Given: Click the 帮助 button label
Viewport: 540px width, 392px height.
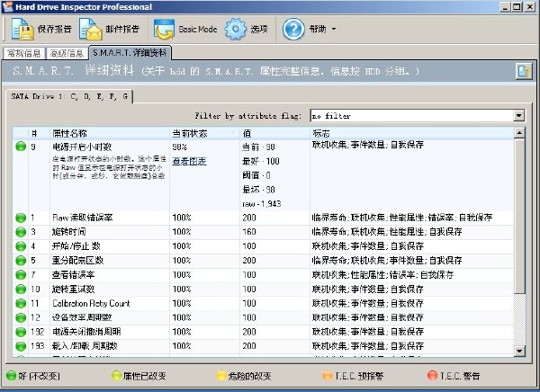Looking at the screenshot, I should point(318,30).
